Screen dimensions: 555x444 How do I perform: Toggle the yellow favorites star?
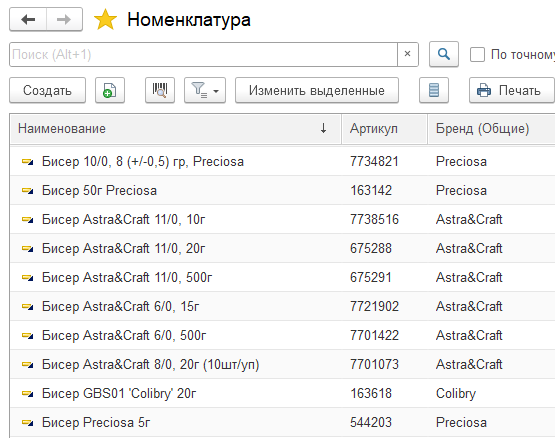coord(105,20)
